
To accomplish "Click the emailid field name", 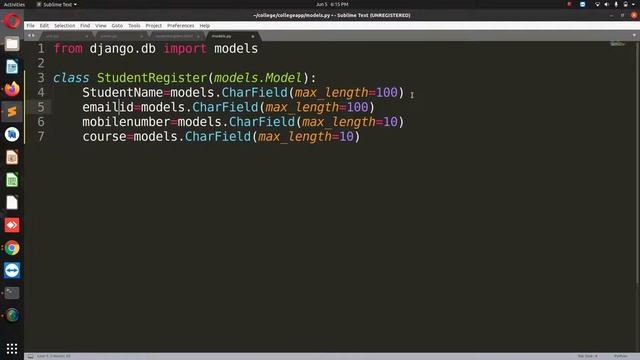I will [108, 107].
